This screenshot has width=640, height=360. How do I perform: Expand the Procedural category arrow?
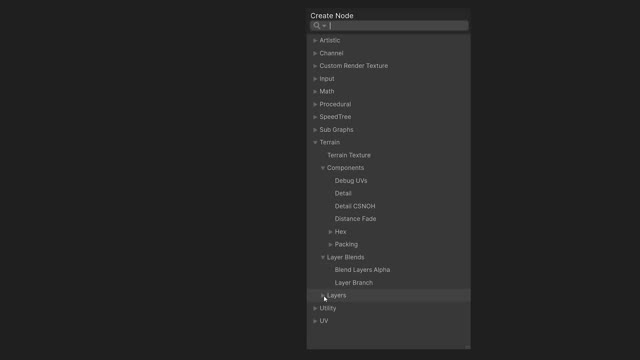click(315, 104)
